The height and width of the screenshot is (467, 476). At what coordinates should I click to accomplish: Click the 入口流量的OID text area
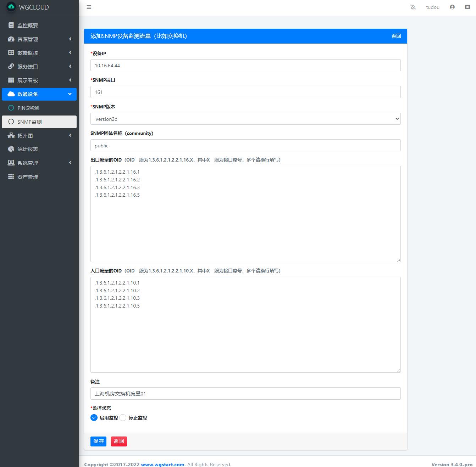245,325
